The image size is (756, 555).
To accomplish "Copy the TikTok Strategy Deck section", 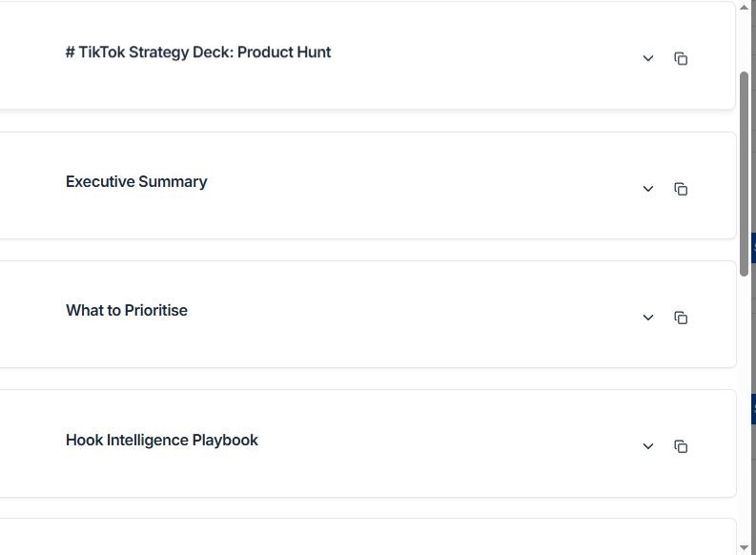I will (x=681, y=59).
